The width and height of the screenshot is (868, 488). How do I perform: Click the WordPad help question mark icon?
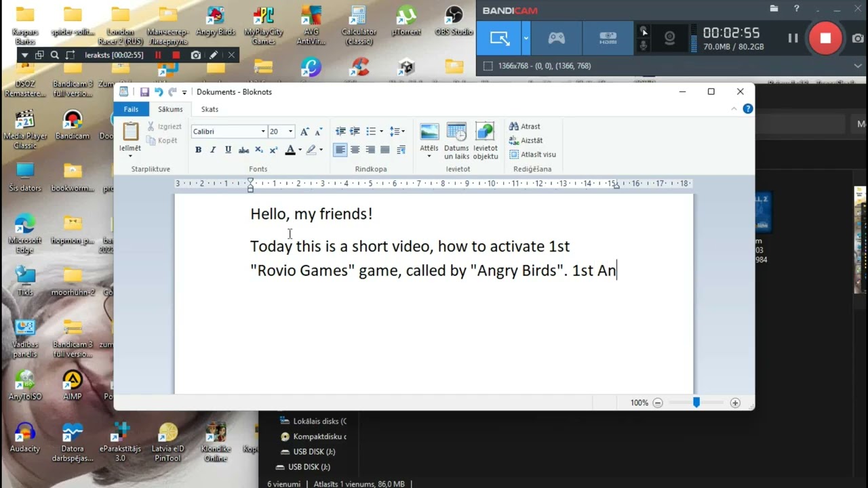pos(747,108)
